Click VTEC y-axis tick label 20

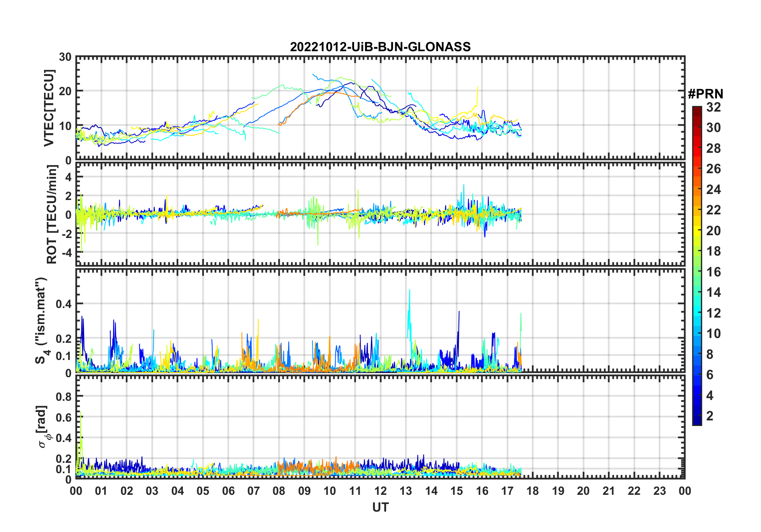point(65,91)
